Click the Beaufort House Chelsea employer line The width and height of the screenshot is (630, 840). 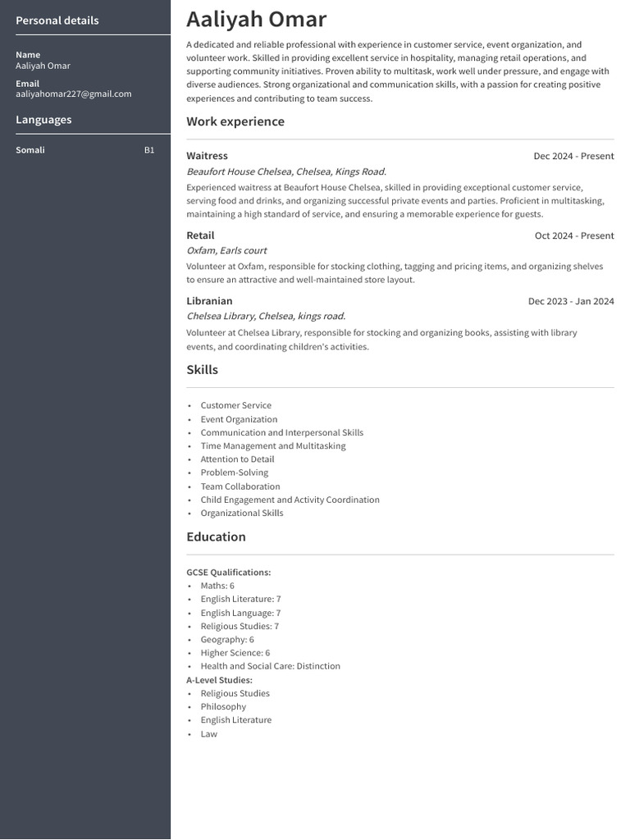coord(286,171)
